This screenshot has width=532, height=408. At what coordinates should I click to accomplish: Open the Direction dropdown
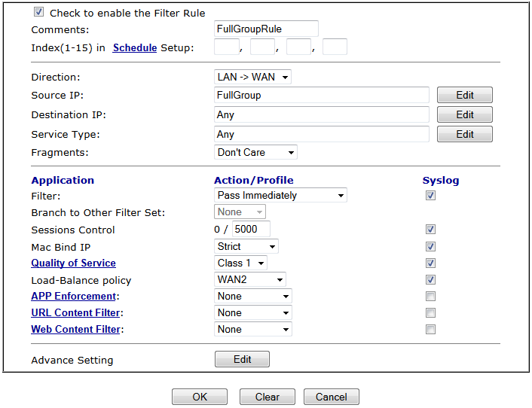click(252, 77)
